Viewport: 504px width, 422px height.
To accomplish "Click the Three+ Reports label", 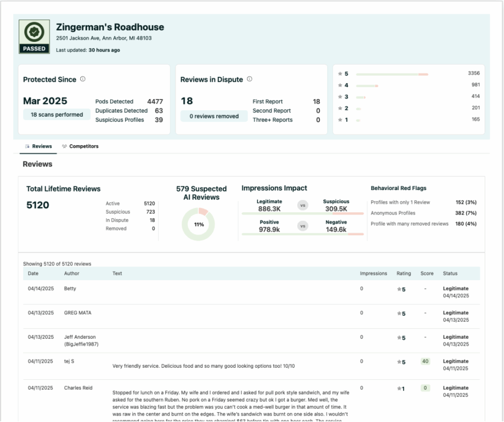I will (273, 120).
